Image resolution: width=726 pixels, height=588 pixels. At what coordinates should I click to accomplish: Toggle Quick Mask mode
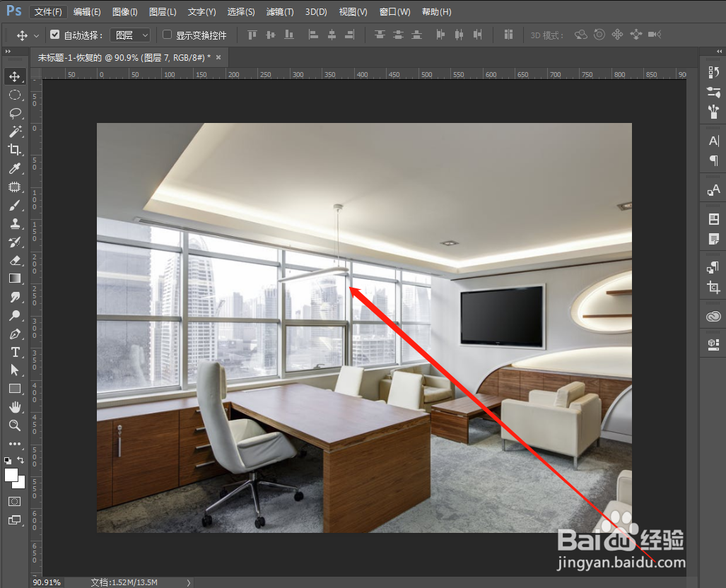(x=15, y=501)
